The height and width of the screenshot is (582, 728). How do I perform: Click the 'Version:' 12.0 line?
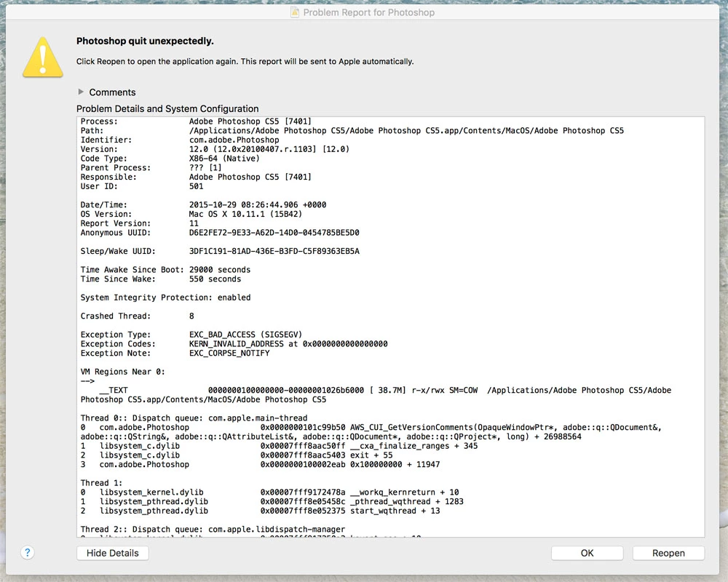click(x=215, y=149)
